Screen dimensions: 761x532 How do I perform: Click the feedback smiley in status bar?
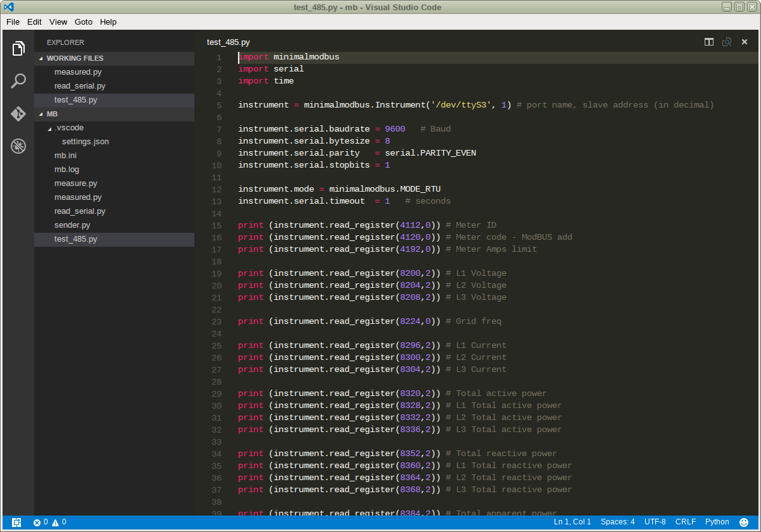point(744,523)
